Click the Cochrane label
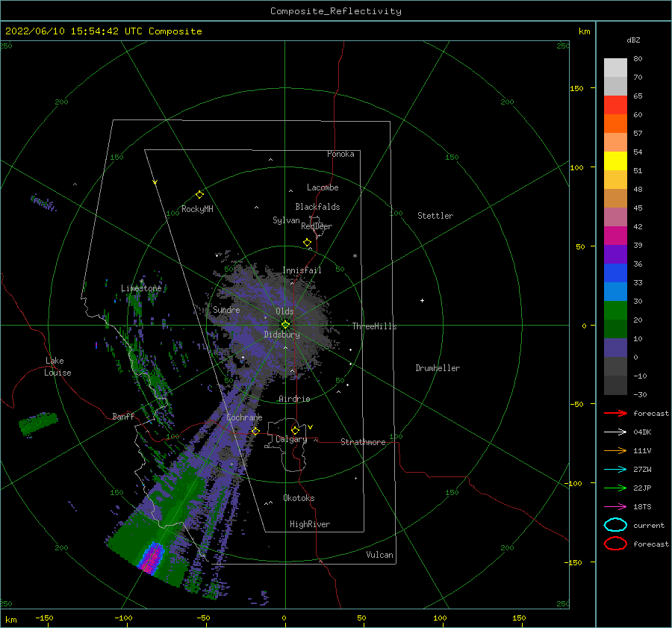The image size is (672, 628). [244, 417]
